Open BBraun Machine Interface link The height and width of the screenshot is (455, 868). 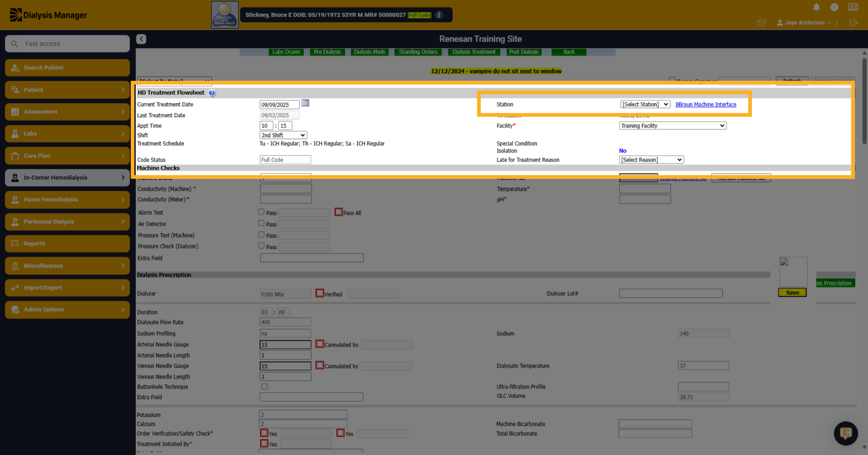706,104
